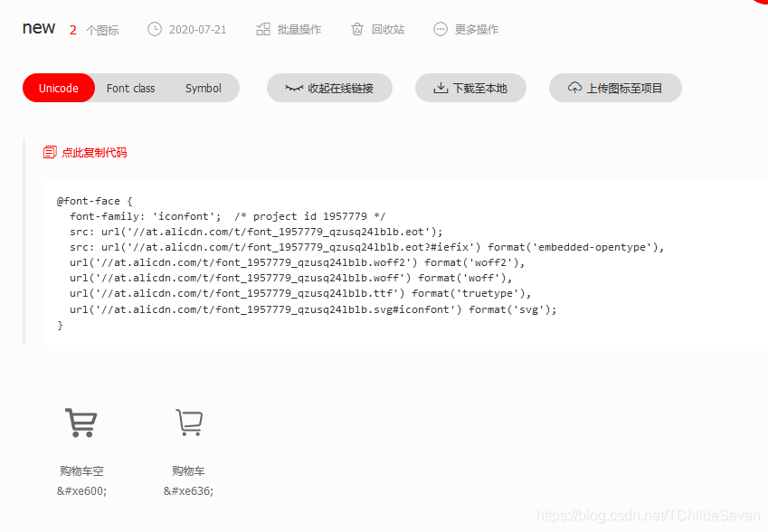Click the @font-face line in code
Viewport: 768px width, 532px height.
95,201
